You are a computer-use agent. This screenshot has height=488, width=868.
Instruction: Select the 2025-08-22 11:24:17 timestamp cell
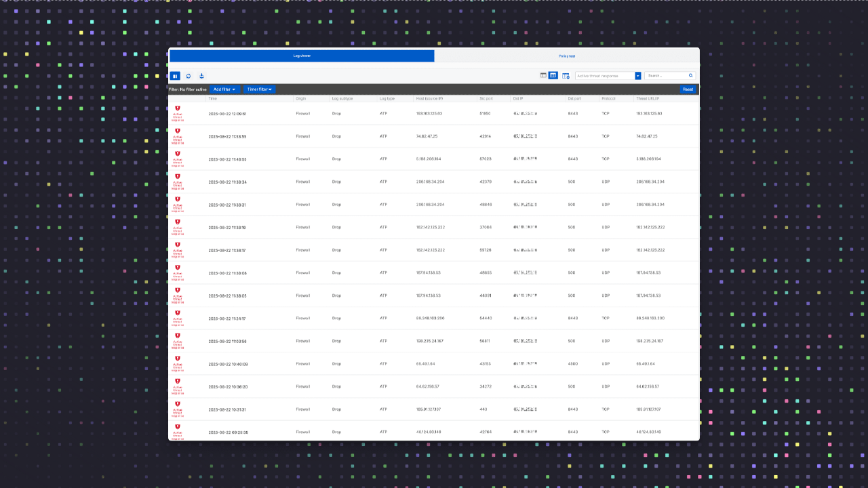pyautogui.click(x=227, y=319)
